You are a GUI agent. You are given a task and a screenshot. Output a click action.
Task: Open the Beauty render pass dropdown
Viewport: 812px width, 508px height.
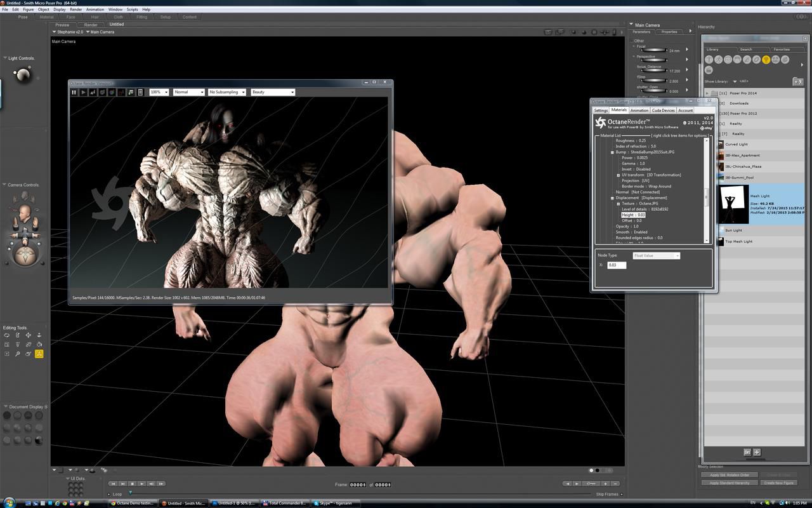(273, 92)
